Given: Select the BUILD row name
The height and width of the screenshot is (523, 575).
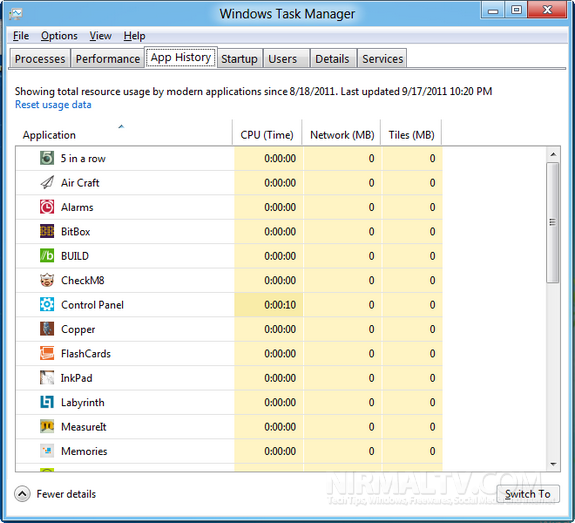Looking at the screenshot, I should [x=75, y=256].
